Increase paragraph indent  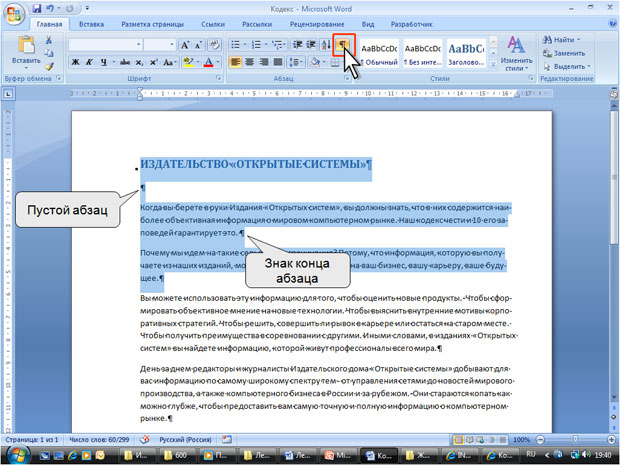(311, 45)
